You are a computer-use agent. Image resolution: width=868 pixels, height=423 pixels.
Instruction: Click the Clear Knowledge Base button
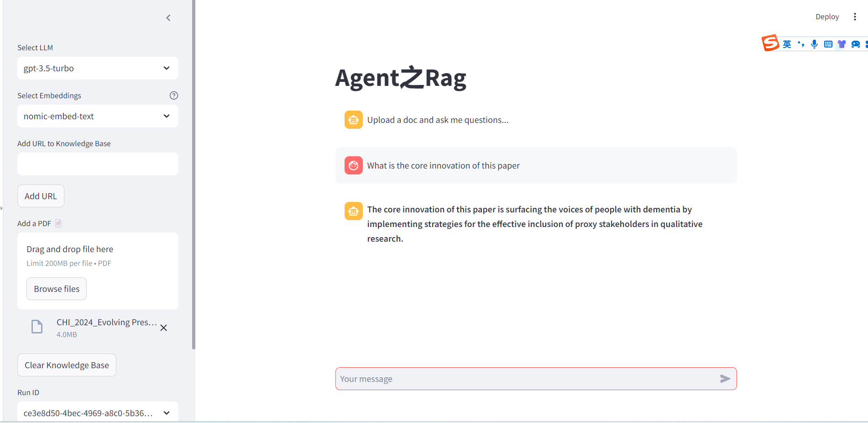point(67,365)
